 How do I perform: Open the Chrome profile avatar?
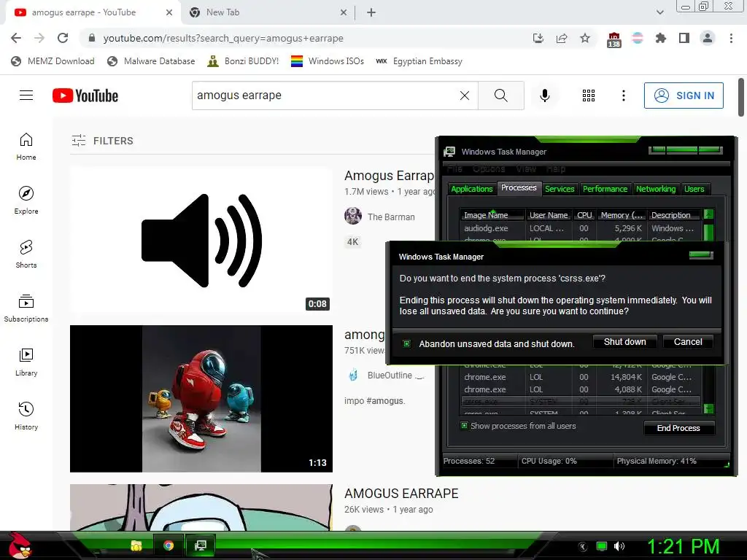click(x=708, y=38)
